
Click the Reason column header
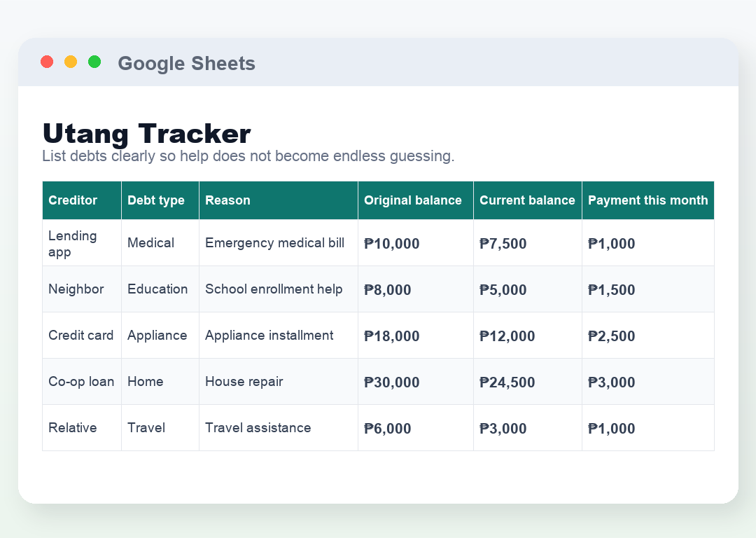(279, 200)
